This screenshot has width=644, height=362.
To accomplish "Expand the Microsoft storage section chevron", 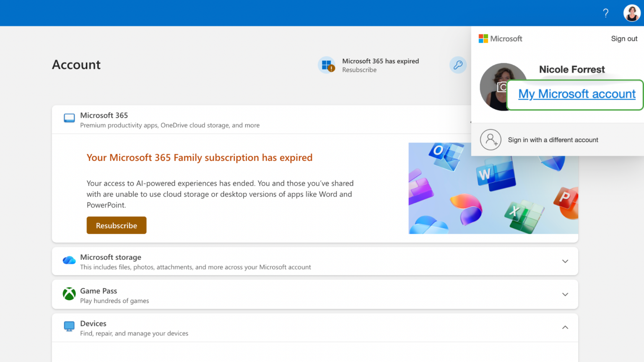I will (565, 261).
